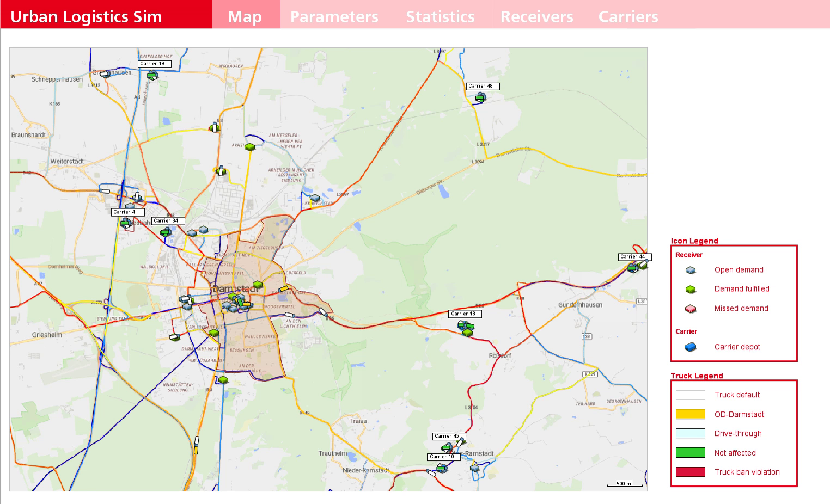Select the yellow OD-Darmstadt truck near Darmstadt-Ost

tap(283, 289)
